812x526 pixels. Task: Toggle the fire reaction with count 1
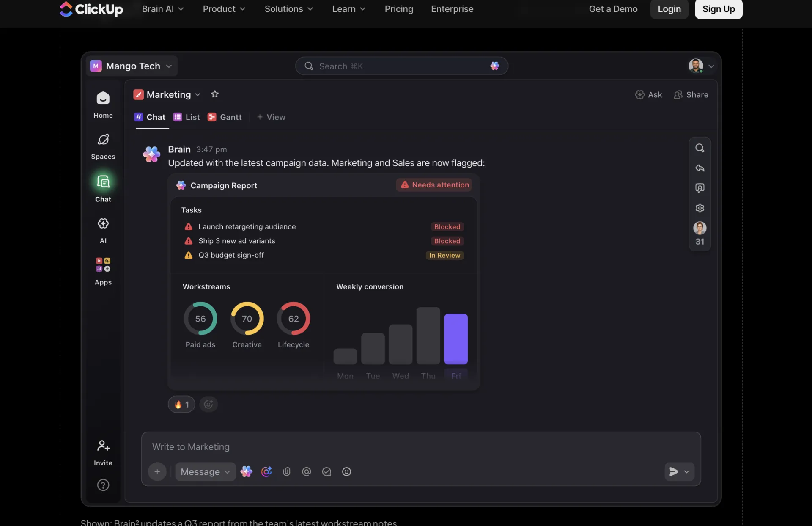coord(181,404)
